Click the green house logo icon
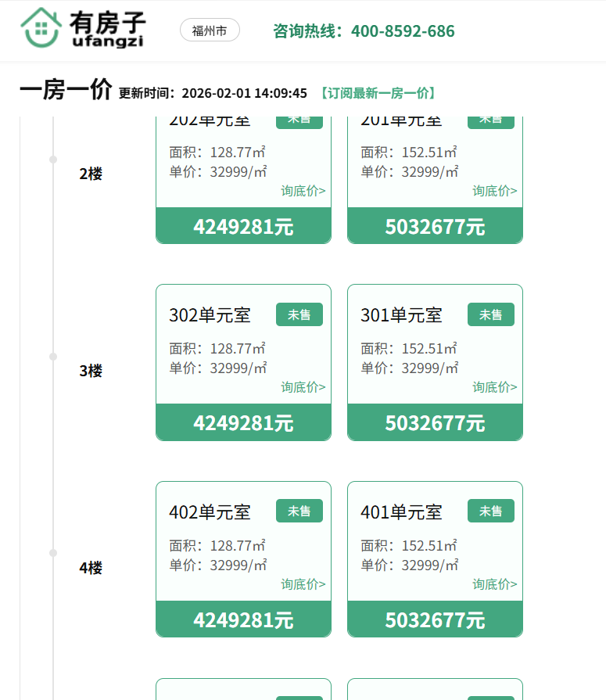Screen dimensions: 606x700 (x=41, y=28)
